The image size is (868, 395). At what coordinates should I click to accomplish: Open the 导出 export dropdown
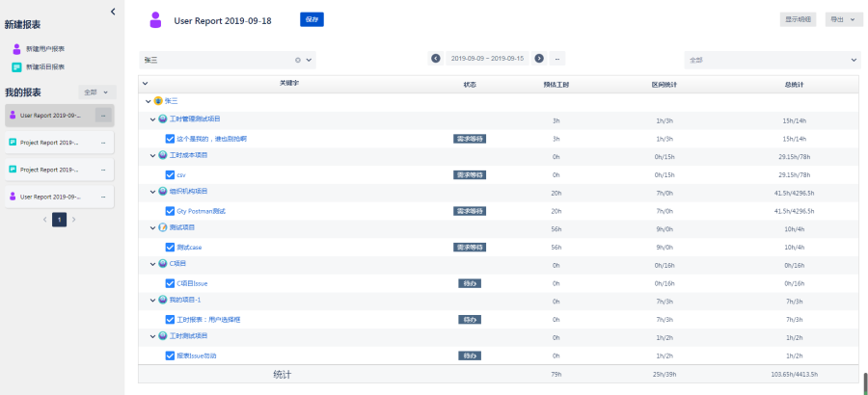(844, 18)
